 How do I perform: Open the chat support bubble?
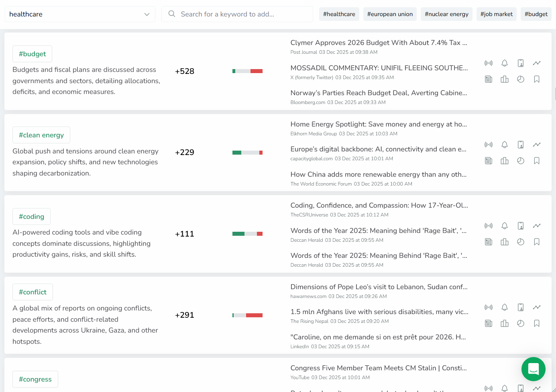point(534,369)
